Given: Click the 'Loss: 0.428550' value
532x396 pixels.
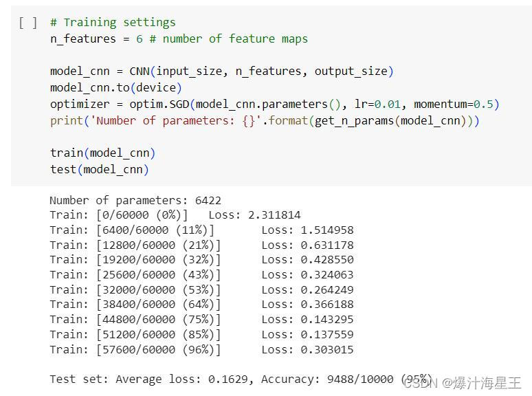Looking at the screenshot, I should coord(307,260).
